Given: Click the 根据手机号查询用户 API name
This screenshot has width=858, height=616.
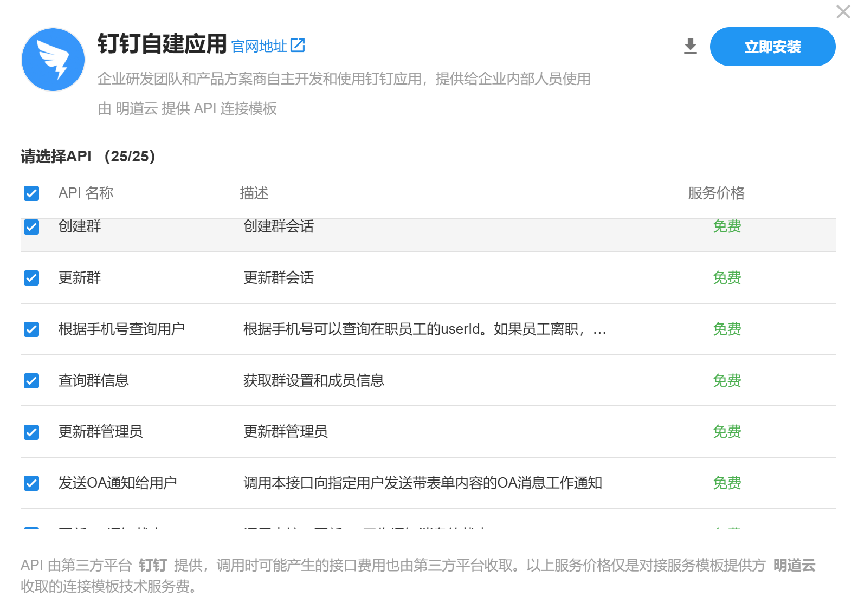Looking at the screenshot, I should [x=121, y=329].
